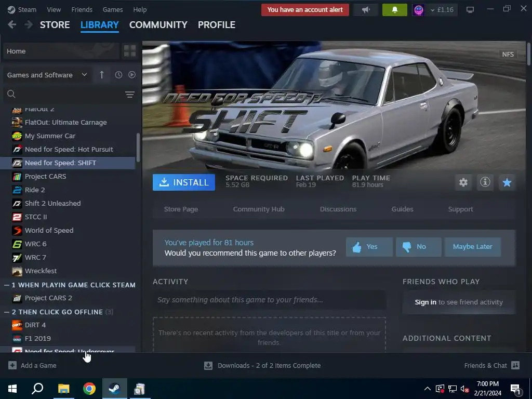532x399 pixels.
Task: Open Friends & Chat panel
Action: coord(491,365)
